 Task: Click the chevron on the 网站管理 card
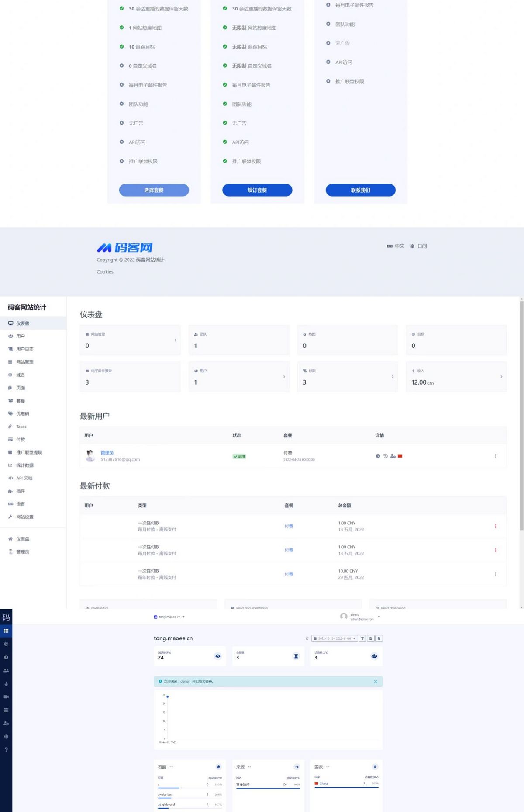point(176,340)
